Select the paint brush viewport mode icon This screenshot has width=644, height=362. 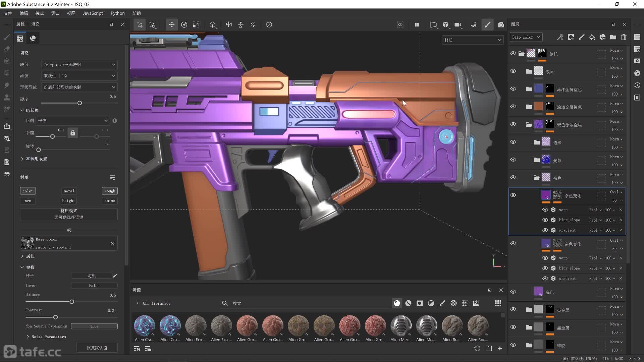487,24
